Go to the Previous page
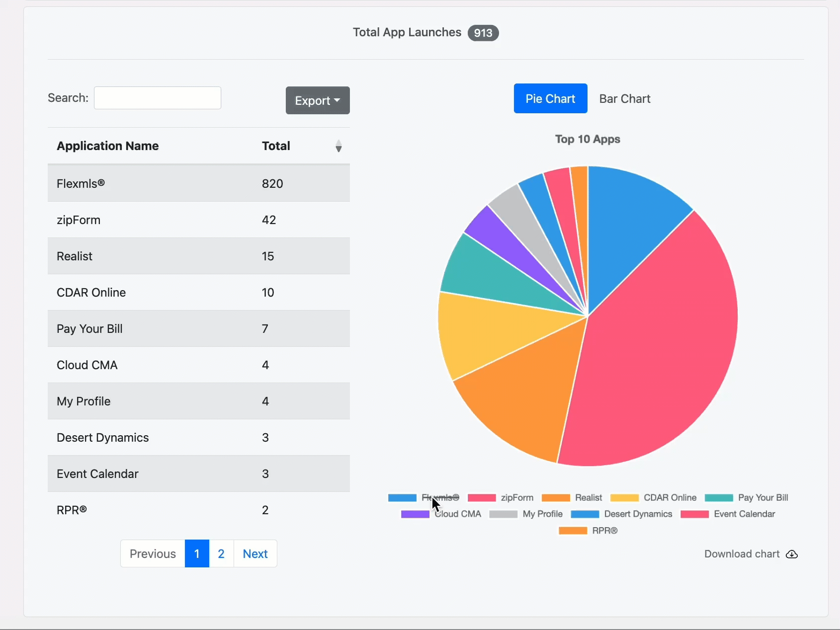The height and width of the screenshot is (630, 840). coord(153,553)
